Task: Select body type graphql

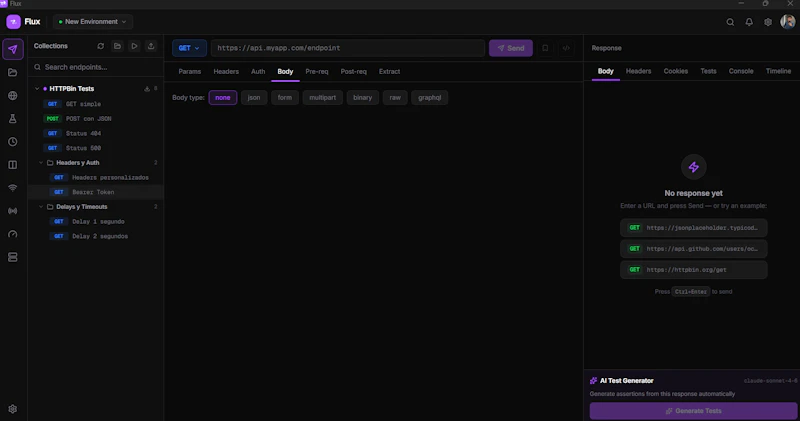Action: pyautogui.click(x=430, y=97)
